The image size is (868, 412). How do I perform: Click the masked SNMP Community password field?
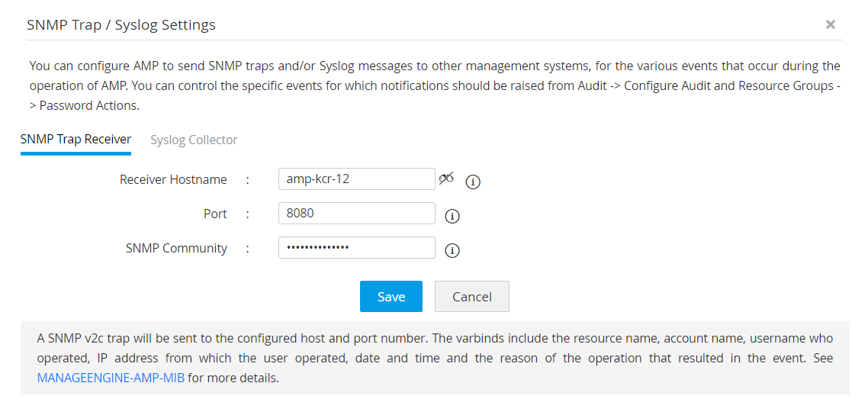point(356,248)
